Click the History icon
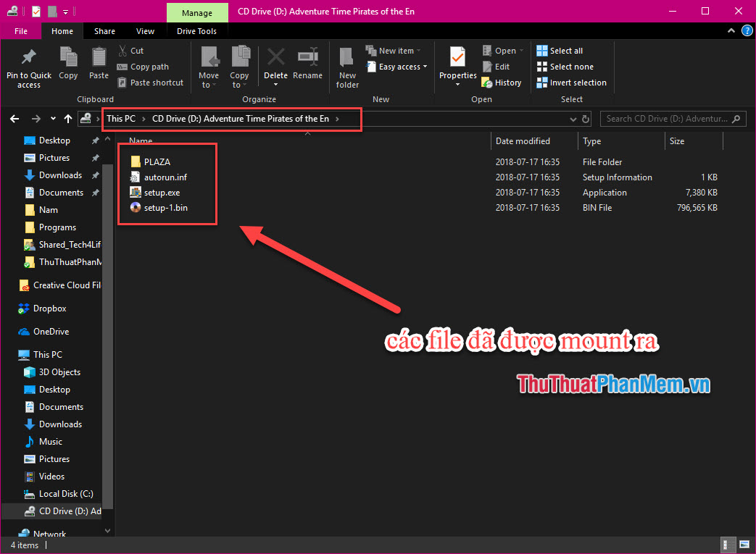The height and width of the screenshot is (554, 756). [502, 82]
